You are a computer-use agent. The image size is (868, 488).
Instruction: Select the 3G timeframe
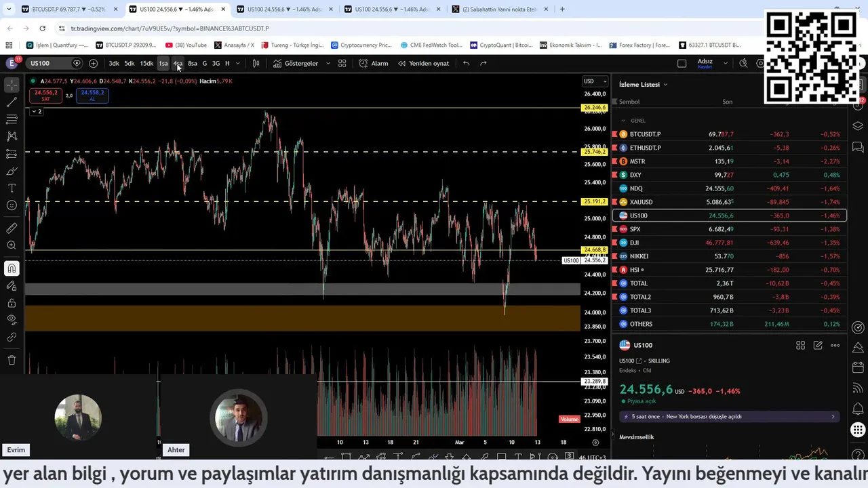point(216,63)
